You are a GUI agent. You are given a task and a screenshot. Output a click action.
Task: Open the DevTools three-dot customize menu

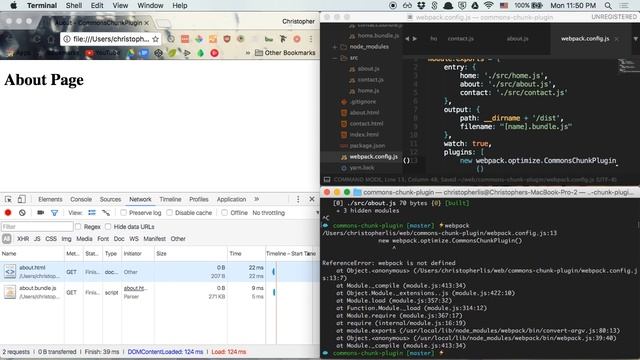[x=298, y=199]
